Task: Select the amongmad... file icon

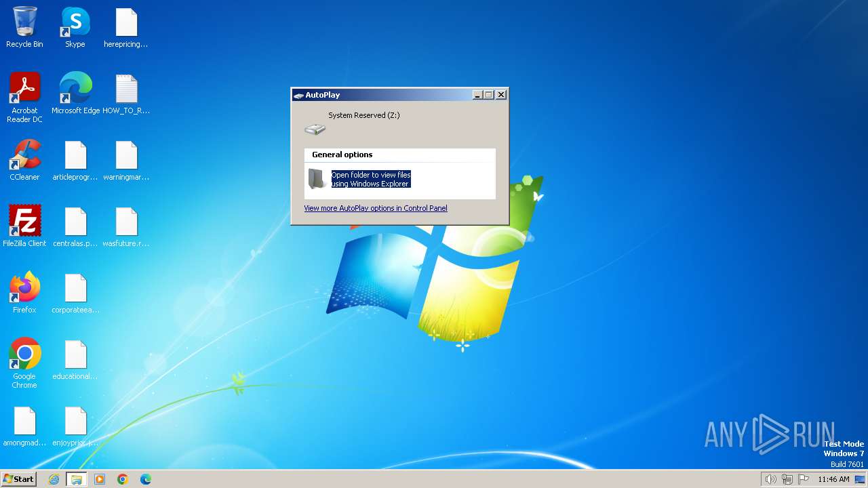Action: pyautogui.click(x=24, y=426)
